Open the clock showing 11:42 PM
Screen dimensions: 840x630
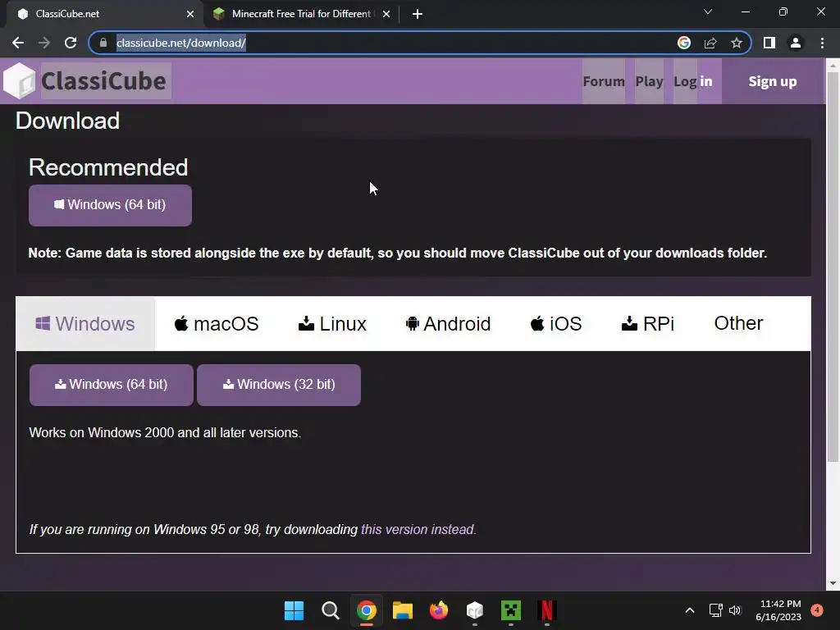click(778, 610)
